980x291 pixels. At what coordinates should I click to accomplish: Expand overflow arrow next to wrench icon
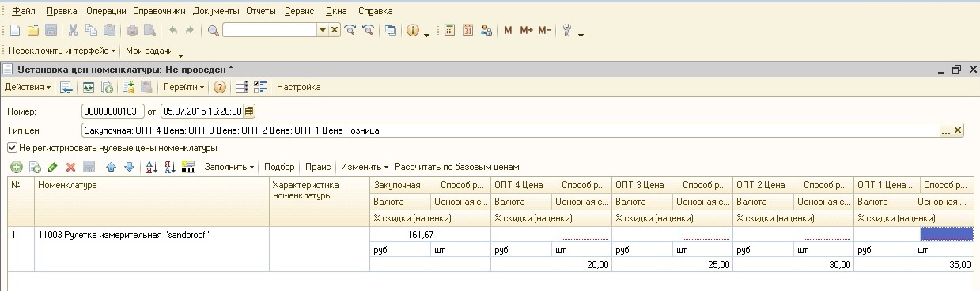(581, 35)
